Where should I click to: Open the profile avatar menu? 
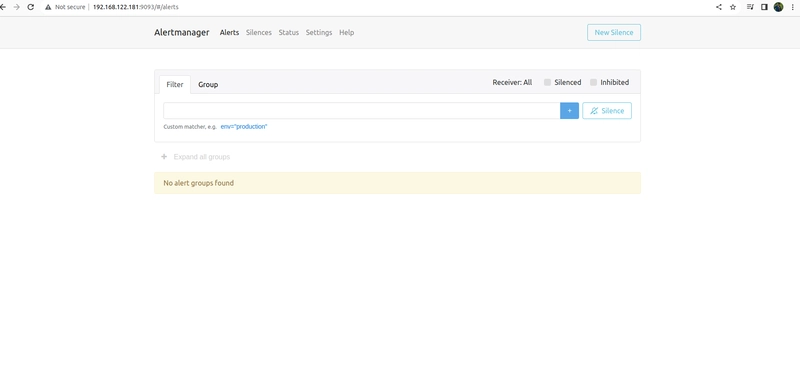coord(778,7)
